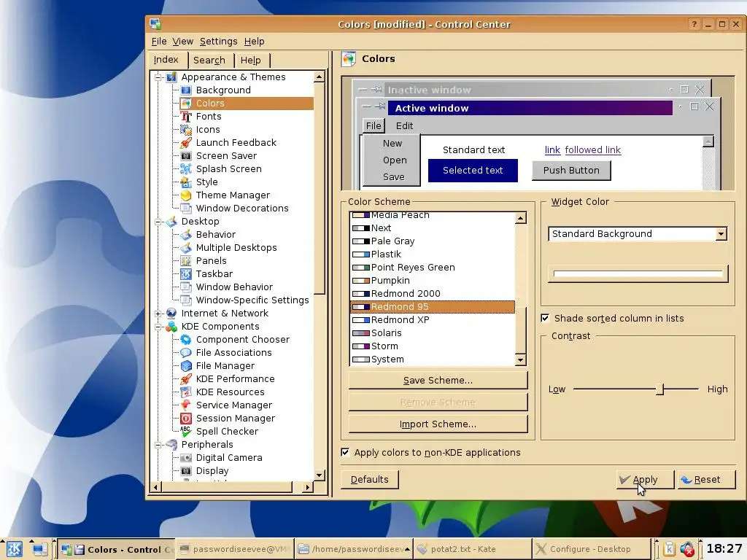747x560 pixels.
Task: Switch to potat2.txt - Kate taskbar window
Action: click(x=472, y=549)
